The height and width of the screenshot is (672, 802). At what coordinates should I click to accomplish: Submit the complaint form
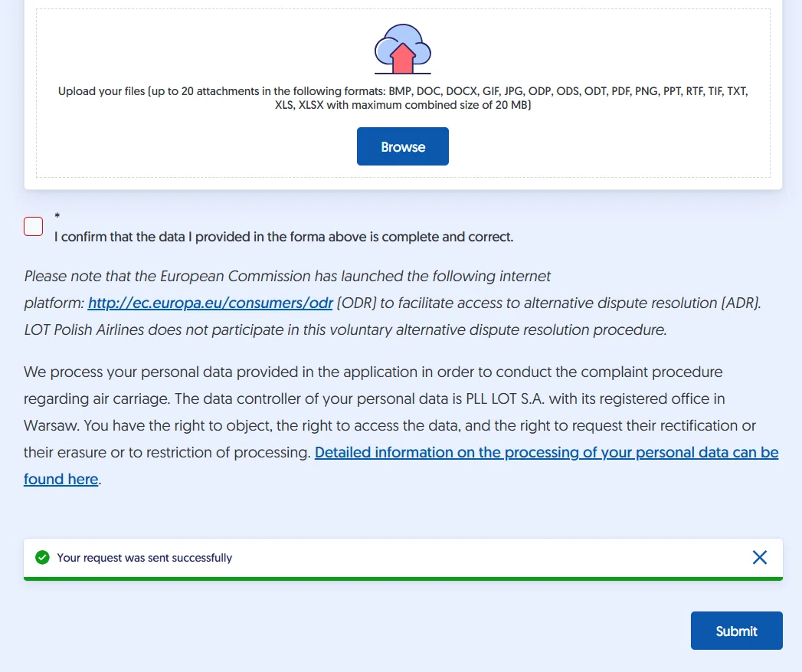737,631
